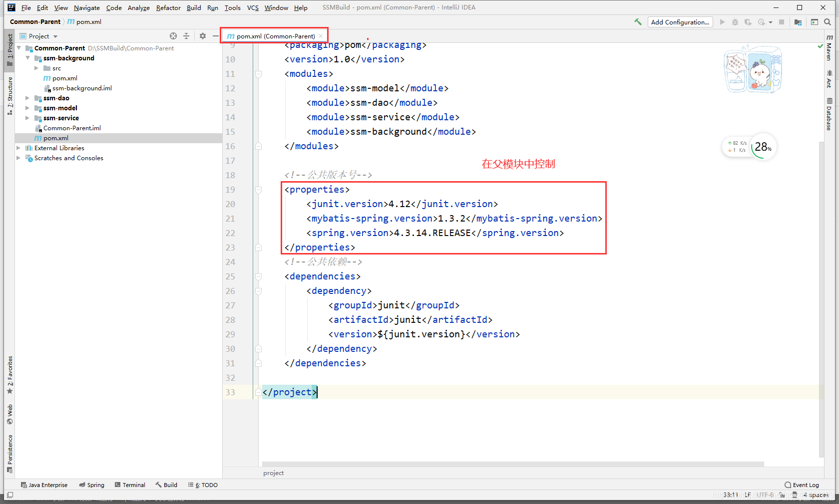
Task: Select root pom.xml in Project tree
Action: [x=56, y=138]
